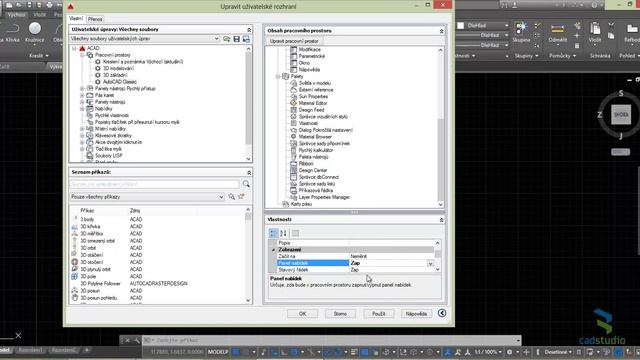This screenshot has width=640, height=360.
Task: Click the 3D pole command icon
Action: (75, 276)
